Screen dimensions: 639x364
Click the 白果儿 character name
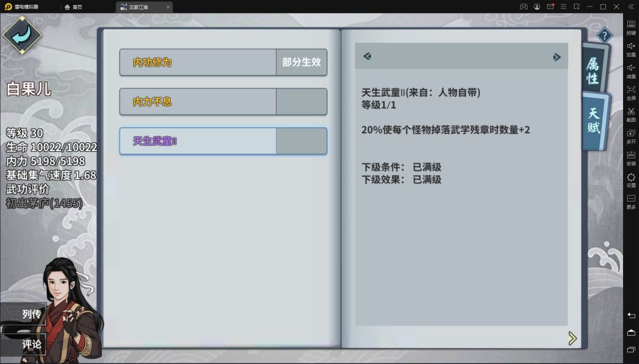28,89
